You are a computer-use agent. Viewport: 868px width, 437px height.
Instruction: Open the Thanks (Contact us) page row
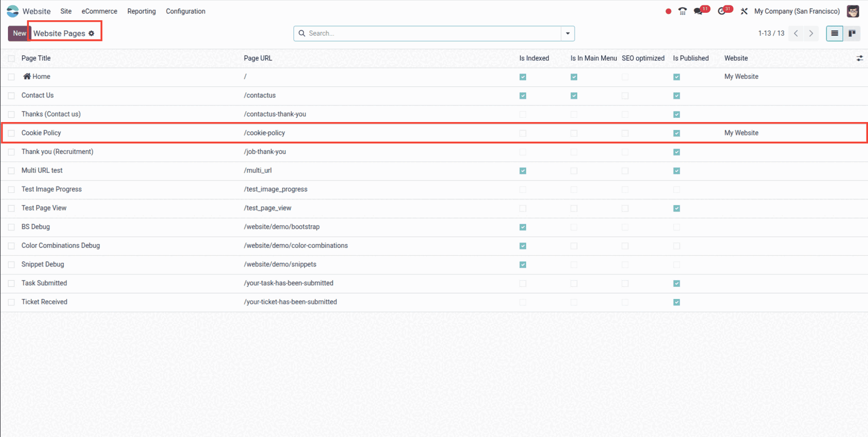(x=434, y=115)
